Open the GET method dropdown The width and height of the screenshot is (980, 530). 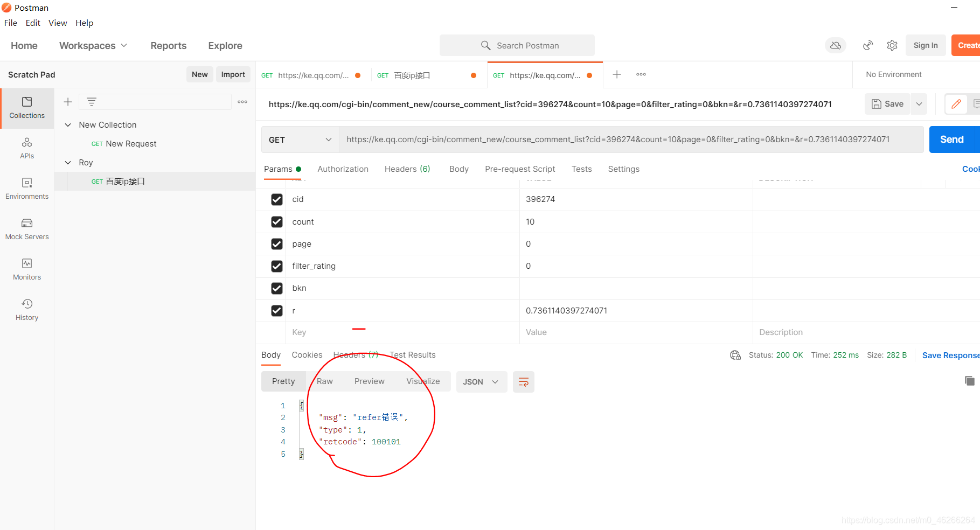(300, 140)
